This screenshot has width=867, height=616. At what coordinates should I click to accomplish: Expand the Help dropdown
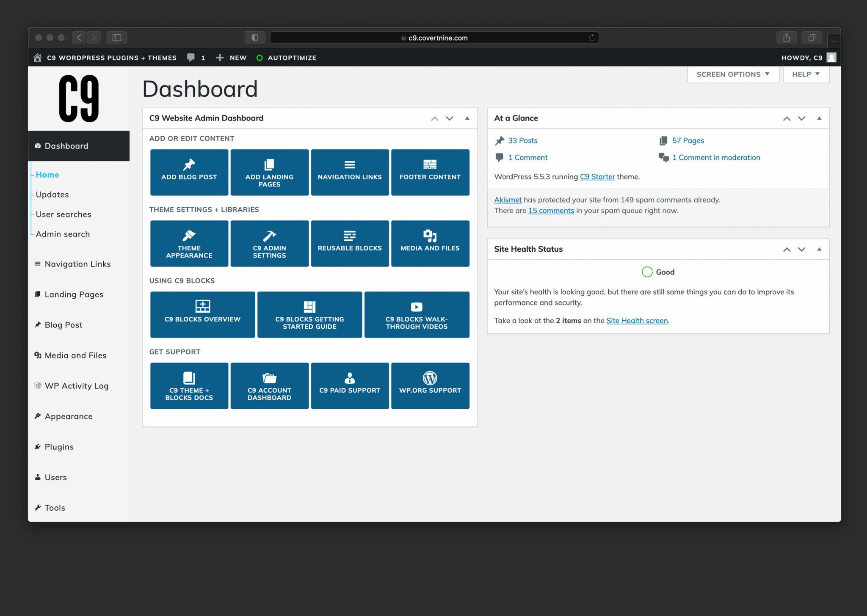tap(806, 74)
